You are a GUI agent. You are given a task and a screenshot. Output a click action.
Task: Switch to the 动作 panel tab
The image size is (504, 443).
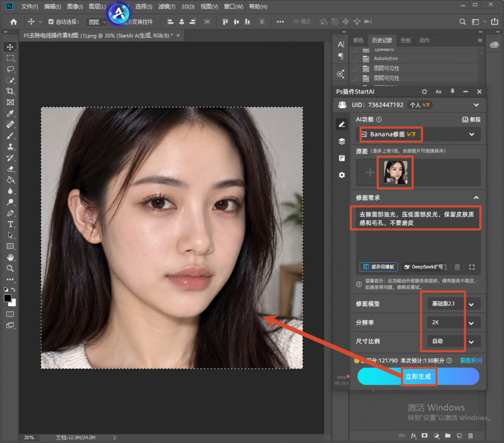424,40
